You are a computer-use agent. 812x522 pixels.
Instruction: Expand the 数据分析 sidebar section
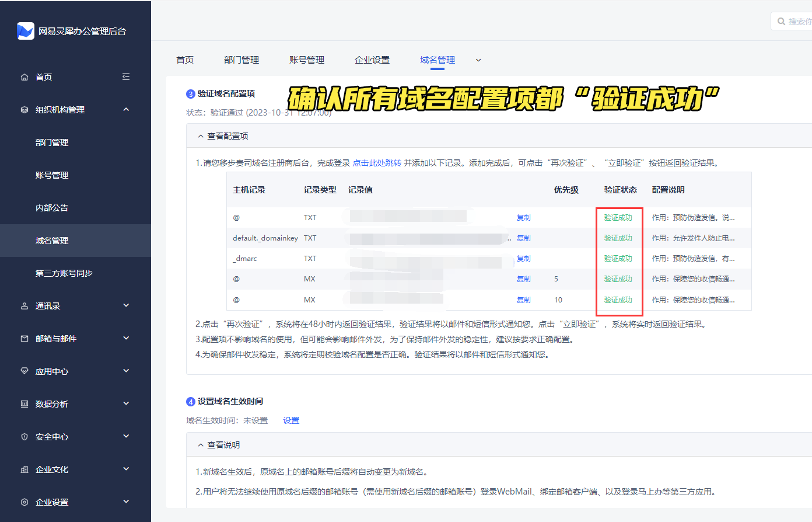pos(126,403)
